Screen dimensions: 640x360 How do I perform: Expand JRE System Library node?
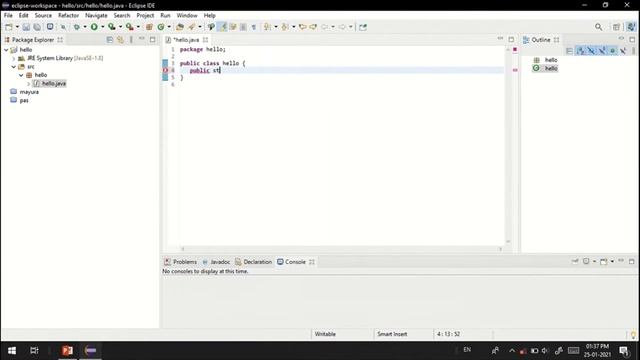pyautogui.click(x=13, y=58)
